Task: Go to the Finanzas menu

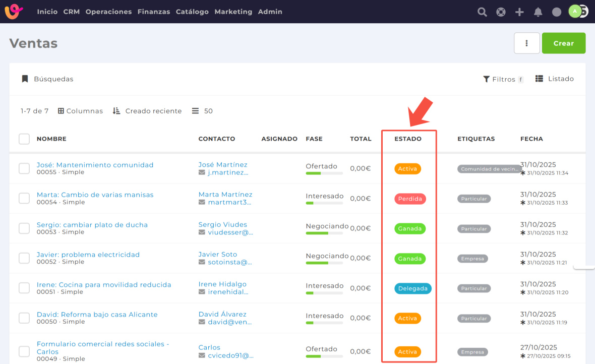Action: coord(154,12)
